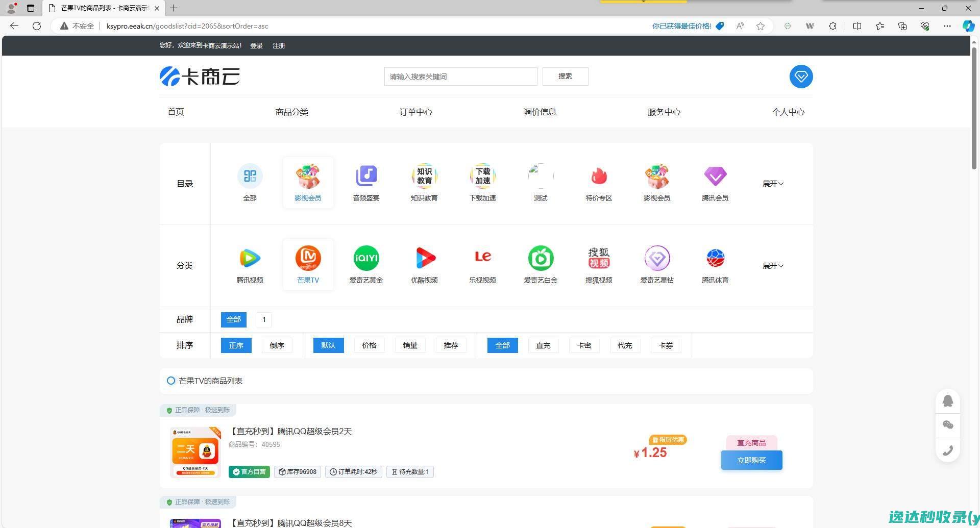Open the QQ超级会员二天 product thumbnail
Viewport: 980px width, 528px height.
195,452
